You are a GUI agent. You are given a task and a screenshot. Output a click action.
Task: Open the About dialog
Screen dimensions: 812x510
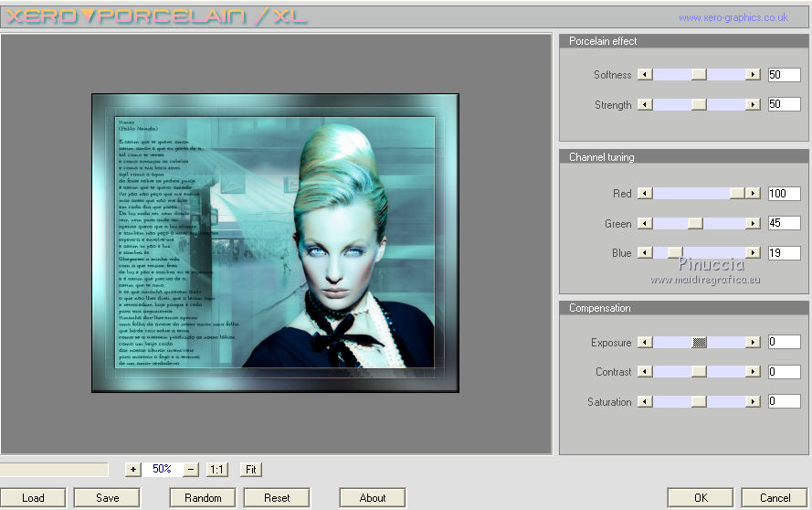pos(373,498)
